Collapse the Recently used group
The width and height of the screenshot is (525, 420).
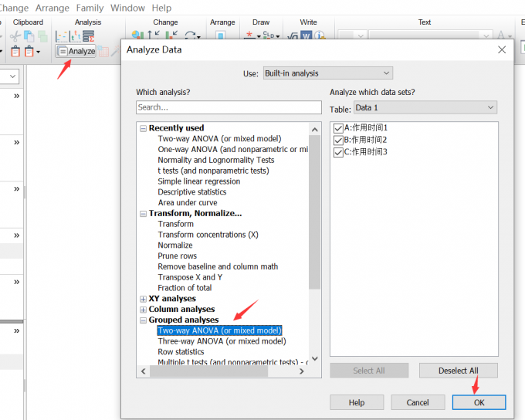point(143,128)
